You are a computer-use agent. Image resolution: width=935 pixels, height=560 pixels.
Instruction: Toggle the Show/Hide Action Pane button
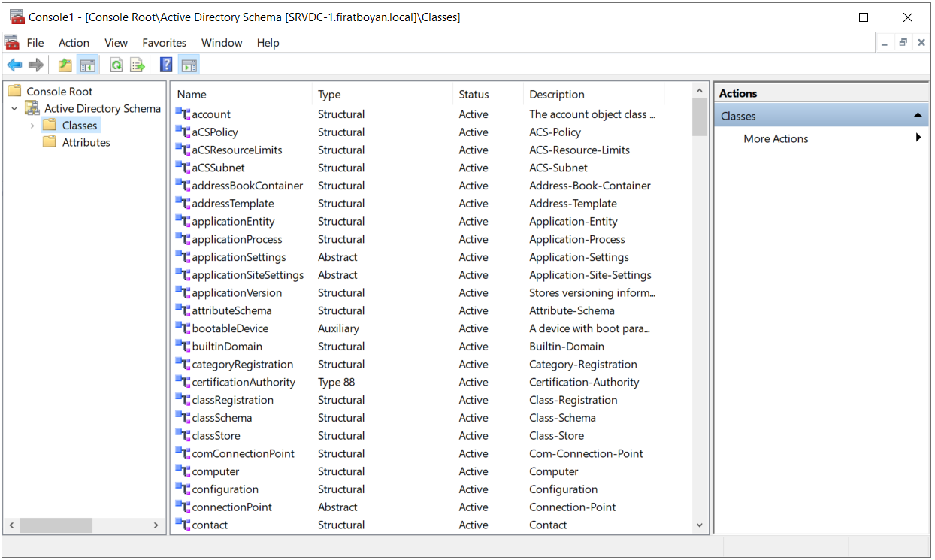pyautogui.click(x=189, y=65)
